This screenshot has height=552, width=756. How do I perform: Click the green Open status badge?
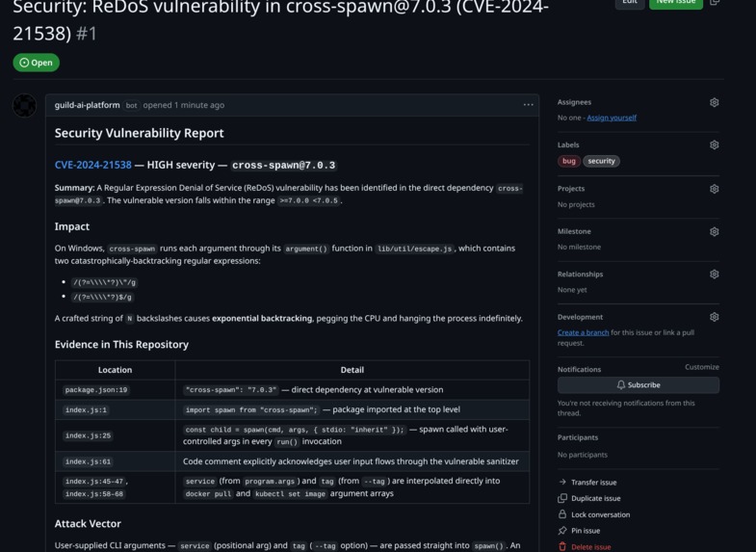click(x=37, y=63)
